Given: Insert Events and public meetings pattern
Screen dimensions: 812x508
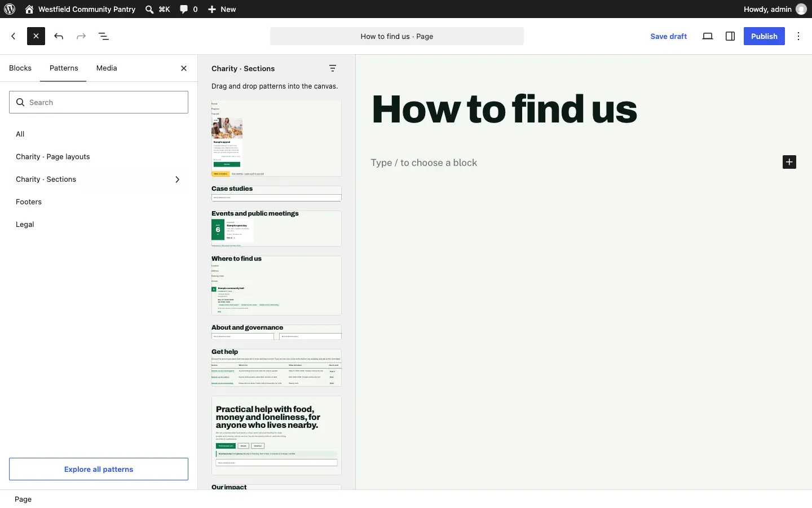Looking at the screenshot, I should coord(276,229).
